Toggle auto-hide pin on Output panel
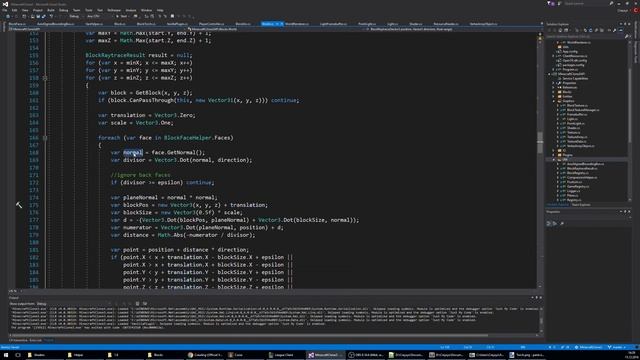 (x=536, y=298)
